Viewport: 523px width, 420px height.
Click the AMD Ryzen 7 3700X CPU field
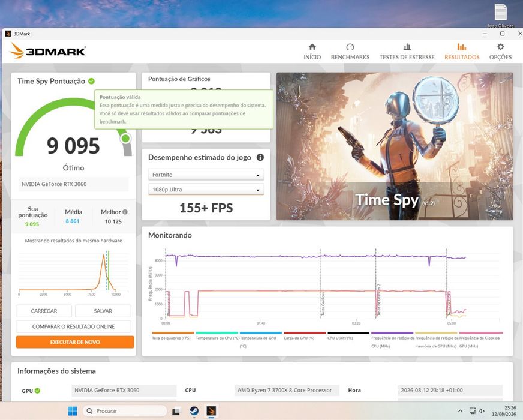(x=287, y=391)
